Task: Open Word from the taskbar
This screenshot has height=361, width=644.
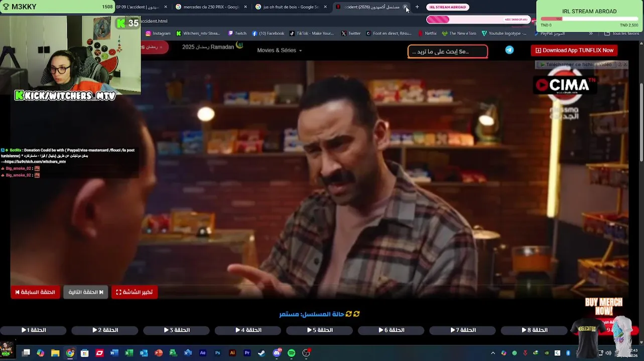Action: coord(114,353)
